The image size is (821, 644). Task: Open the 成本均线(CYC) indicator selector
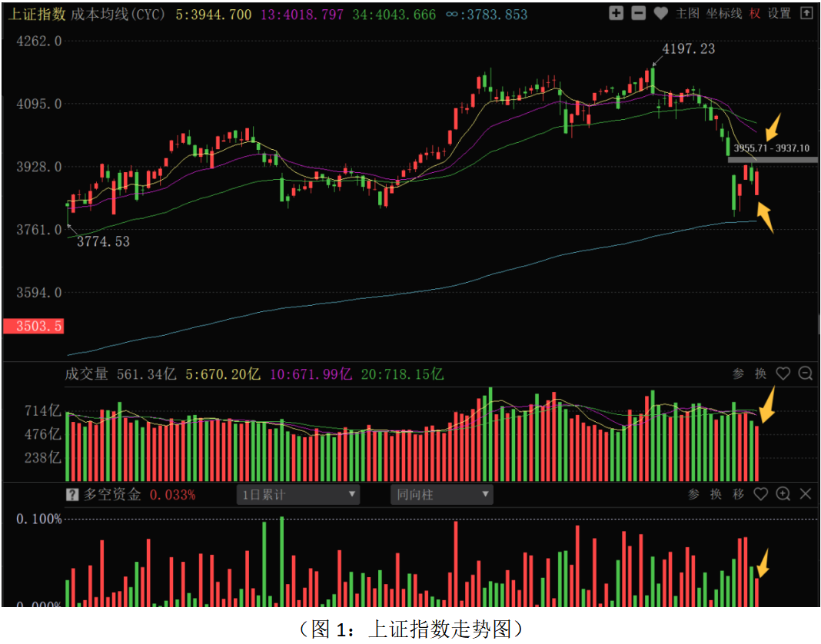tap(118, 15)
